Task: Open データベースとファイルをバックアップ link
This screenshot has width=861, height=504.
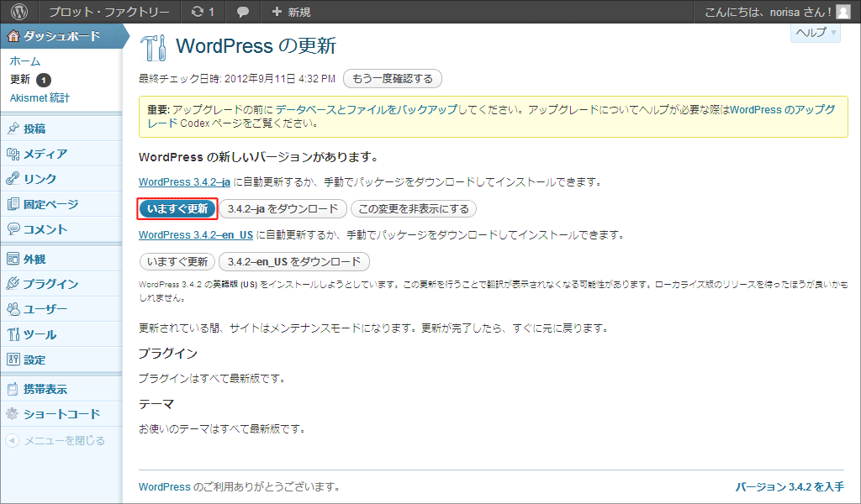Action: click(367, 109)
